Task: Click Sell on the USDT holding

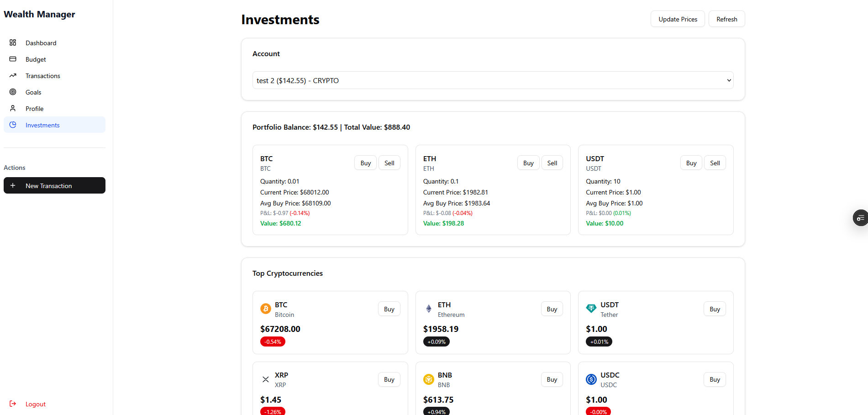Action: click(x=715, y=163)
